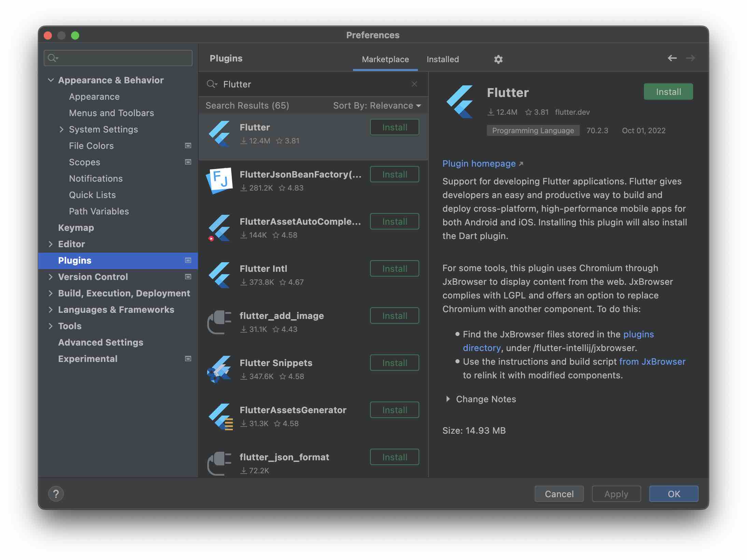
Task: Click the back navigation arrow
Action: [673, 58]
